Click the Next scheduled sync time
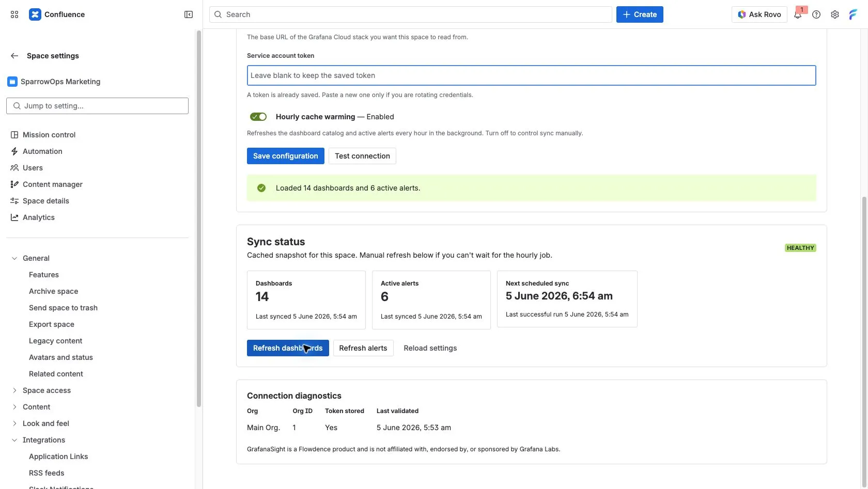The image size is (868, 489). click(559, 296)
